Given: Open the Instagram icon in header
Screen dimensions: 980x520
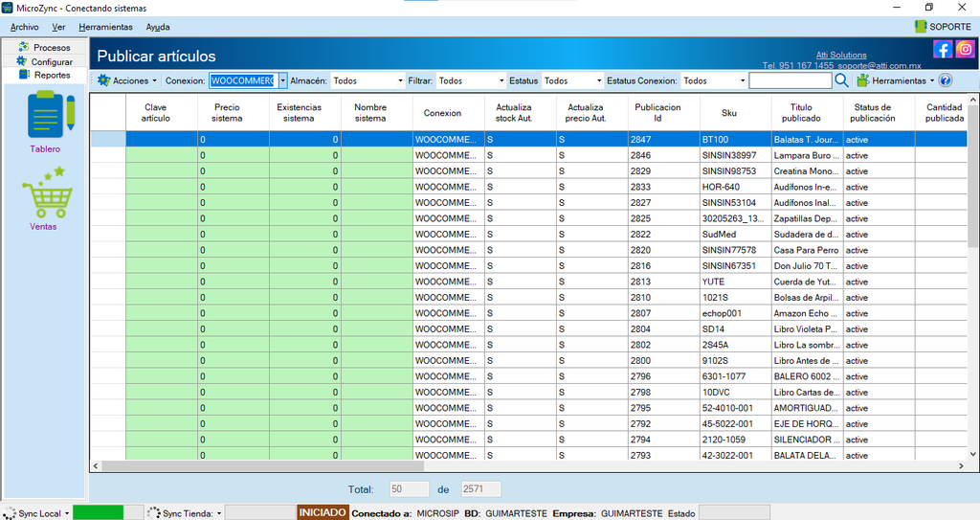Looking at the screenshot, I should click(x=965, y=49).
